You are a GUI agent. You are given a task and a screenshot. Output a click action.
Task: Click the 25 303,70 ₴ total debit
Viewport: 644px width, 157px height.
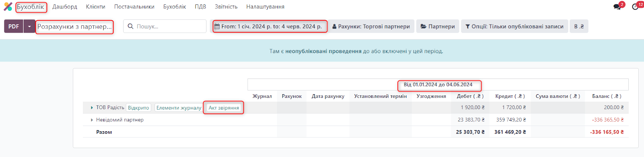(471, 132)
